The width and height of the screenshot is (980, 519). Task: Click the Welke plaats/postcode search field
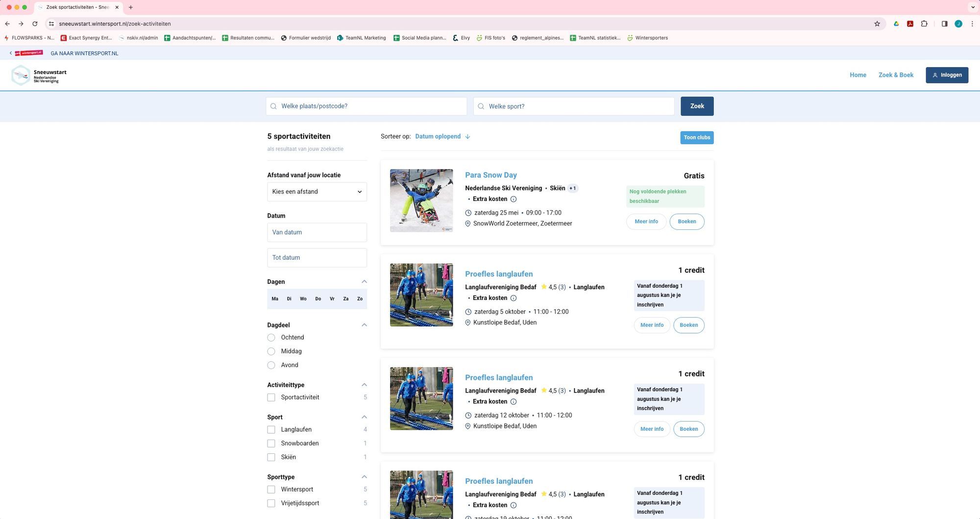[366, 106]
